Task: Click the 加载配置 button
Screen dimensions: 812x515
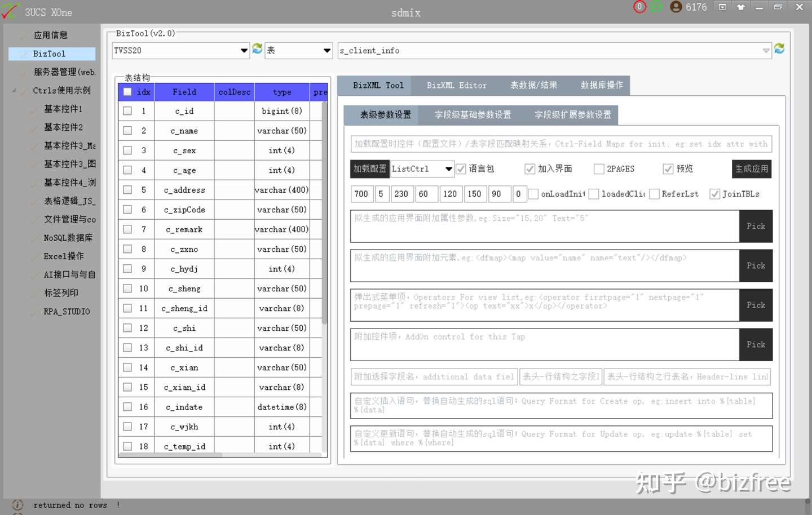Action: pos(370,169)
